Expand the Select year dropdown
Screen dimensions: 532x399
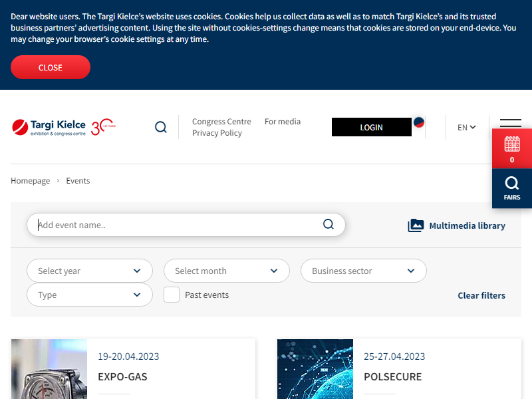[x=90, y=271]
